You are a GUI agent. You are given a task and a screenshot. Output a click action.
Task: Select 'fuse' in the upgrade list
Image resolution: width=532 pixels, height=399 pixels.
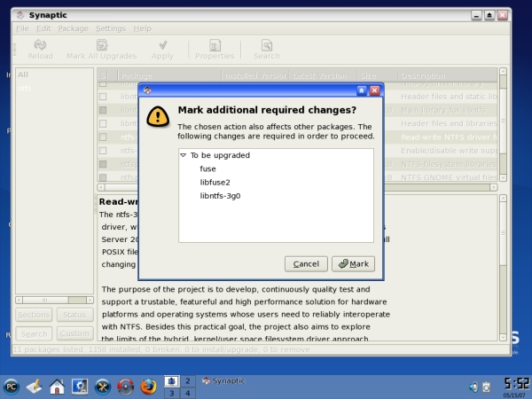pos(207,168)
